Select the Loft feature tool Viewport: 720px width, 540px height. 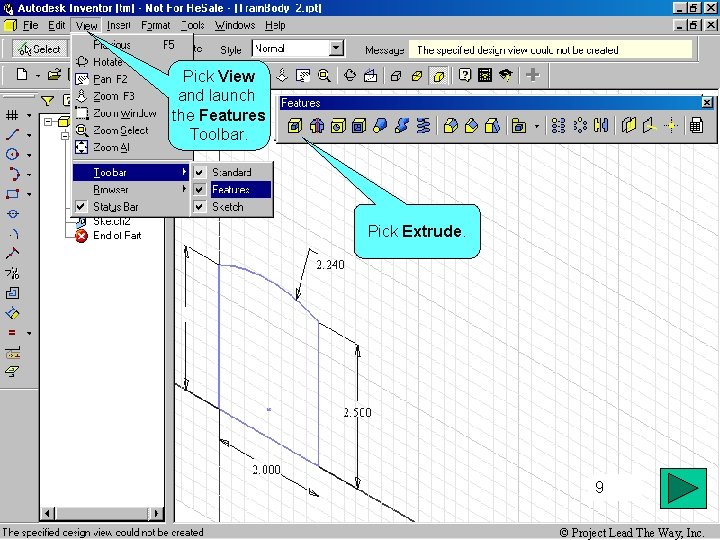pyautogui.click(x=380, y=125)
